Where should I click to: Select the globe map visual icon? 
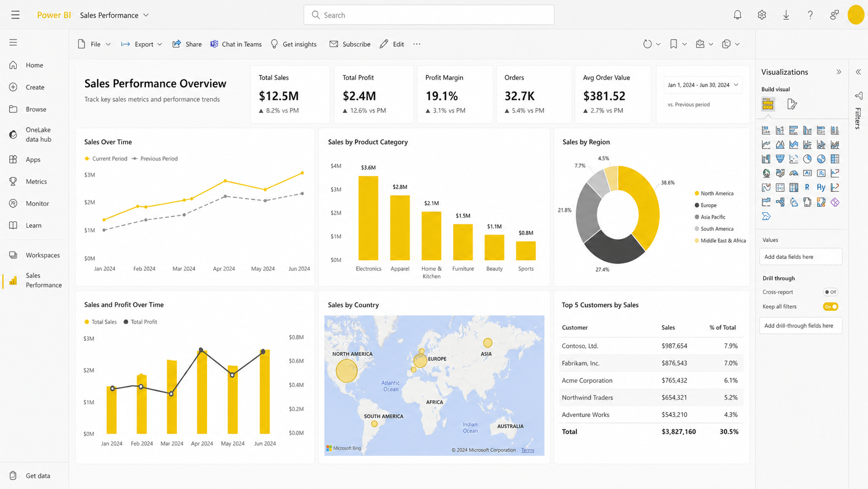coord(766,173)
